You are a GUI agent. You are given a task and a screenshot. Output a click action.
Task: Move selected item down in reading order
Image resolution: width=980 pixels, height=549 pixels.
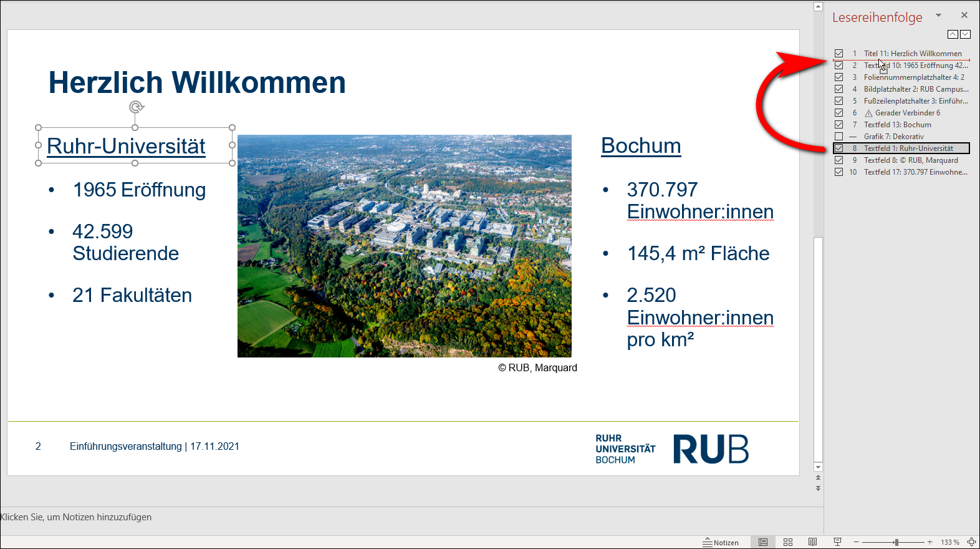pos(965,34)
